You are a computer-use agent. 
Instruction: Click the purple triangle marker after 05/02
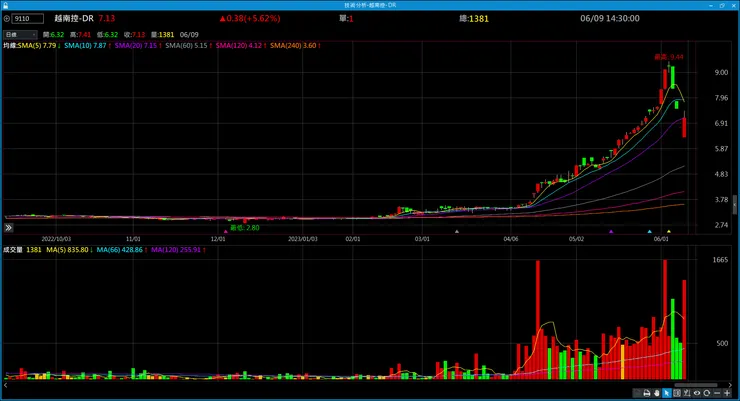click(x=611, y=232)
